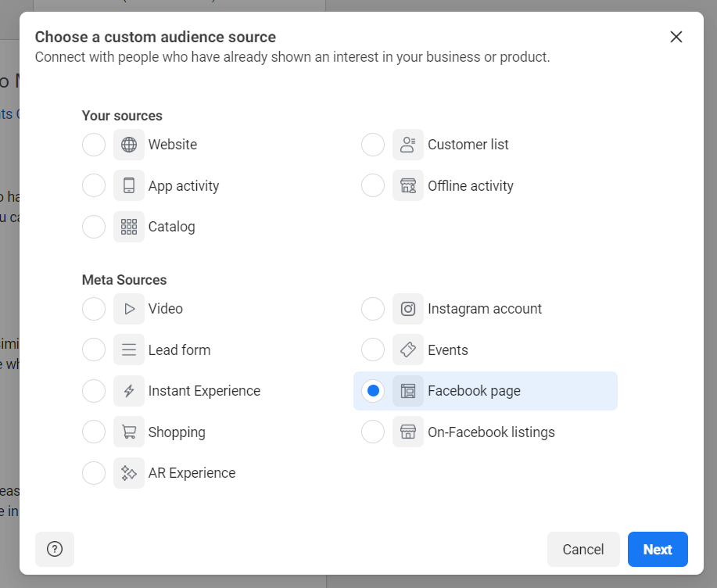Click the Events ticket icon

tap(407, 350)
